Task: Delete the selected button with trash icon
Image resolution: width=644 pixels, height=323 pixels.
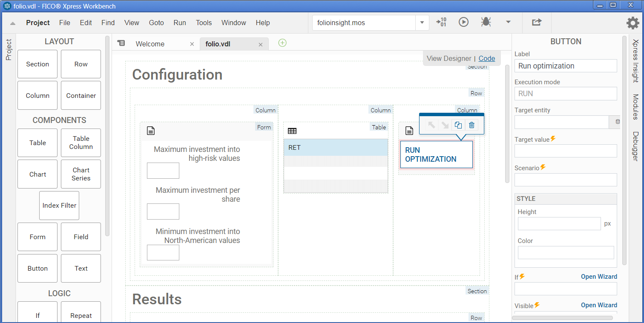Action: point(471,125)
